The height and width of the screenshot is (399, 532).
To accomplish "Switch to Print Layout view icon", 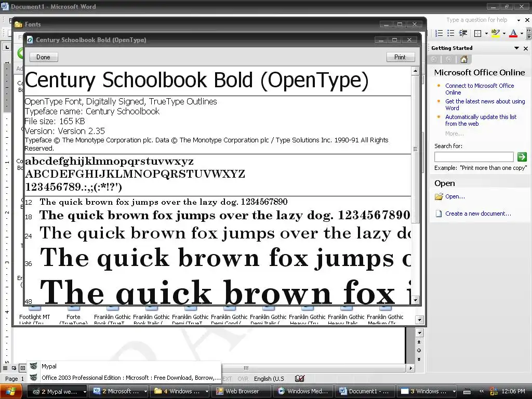I will [x=22, y=368].
